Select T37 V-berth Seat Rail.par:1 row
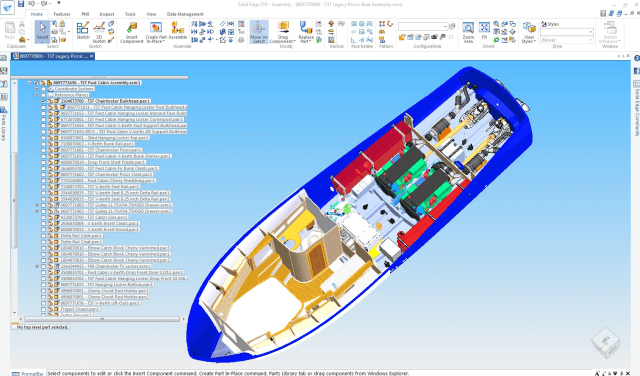The height and width of the screenshot is (376, 640). (100, 187)
